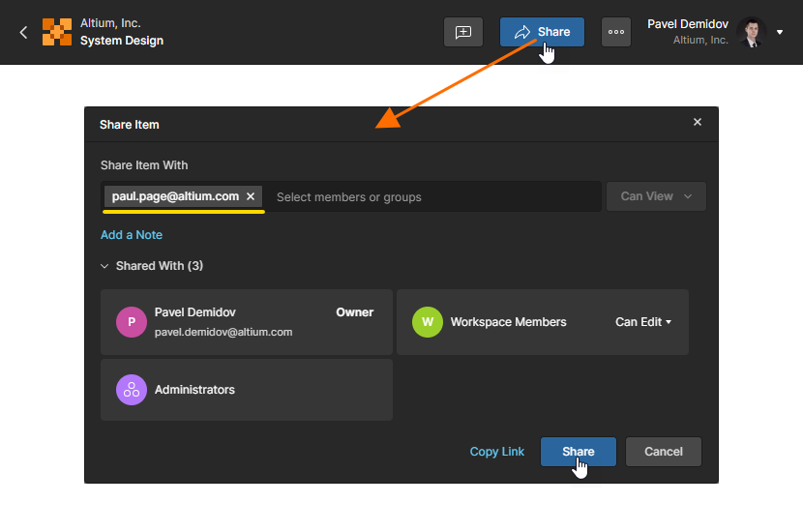This screenshot has width=803, height=532.
Task: Open the user account dropdown arrow
Action: pyautogui.click(x=780, y=32)
